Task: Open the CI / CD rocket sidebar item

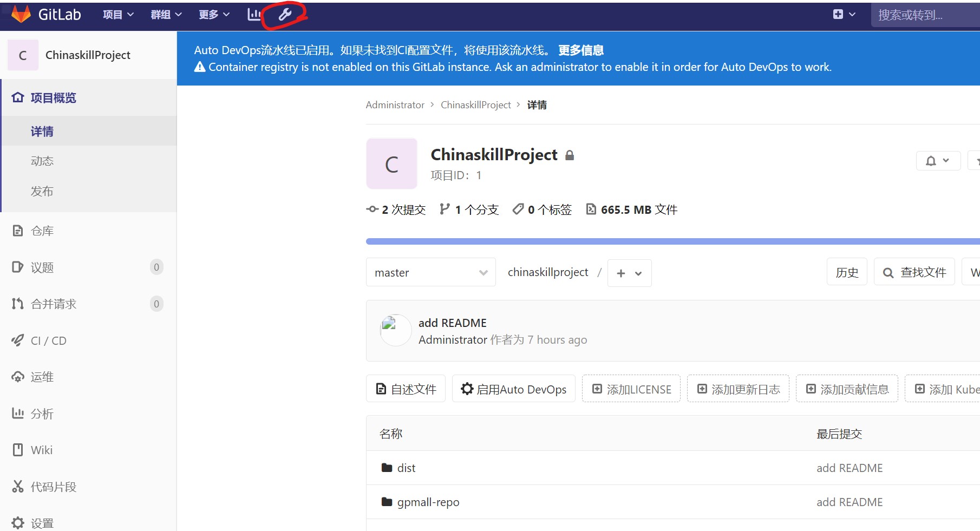Action: tap(48, 340)
